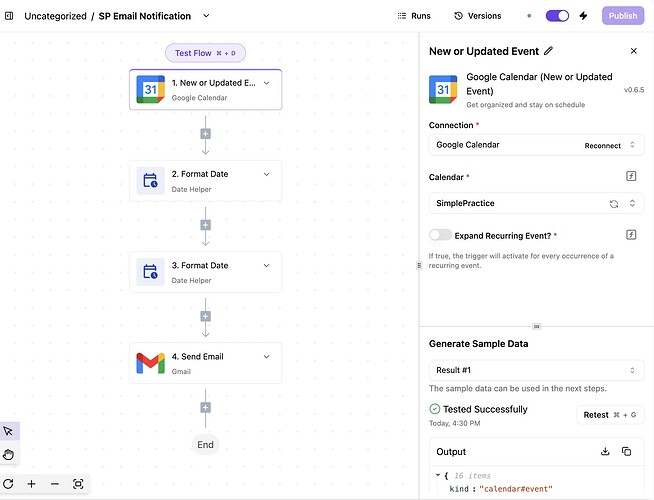
Task: Click the lightning bolt icon in top bar
Action: point(584,16)
